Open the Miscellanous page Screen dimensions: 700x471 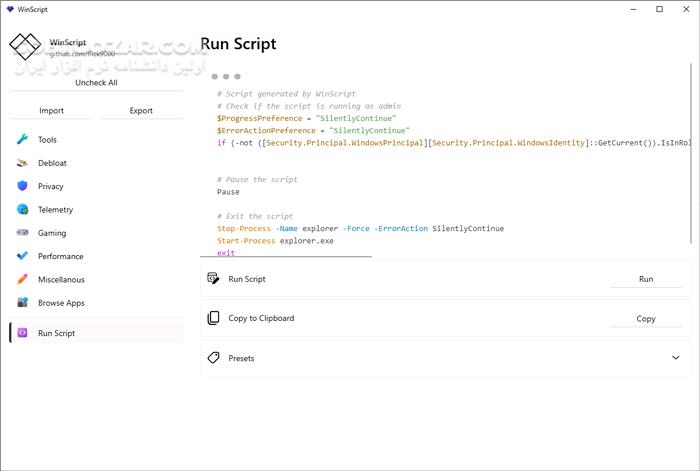coord(96,279)
